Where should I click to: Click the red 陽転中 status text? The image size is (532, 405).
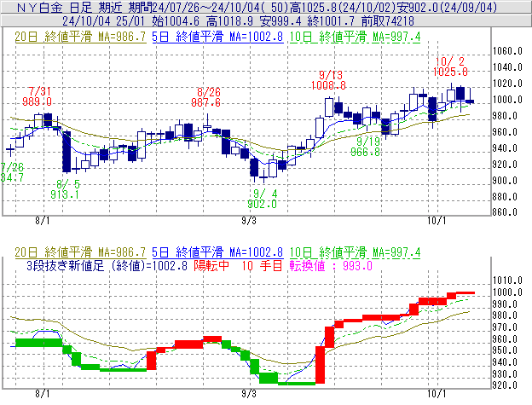tap(211, 265)
